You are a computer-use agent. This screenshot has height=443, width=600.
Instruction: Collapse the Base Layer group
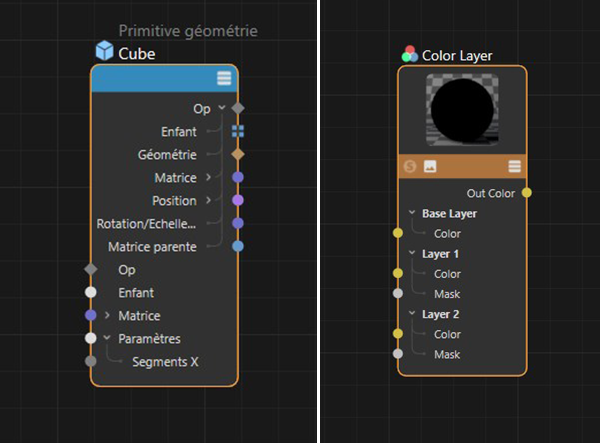click(x=411, y=213)
